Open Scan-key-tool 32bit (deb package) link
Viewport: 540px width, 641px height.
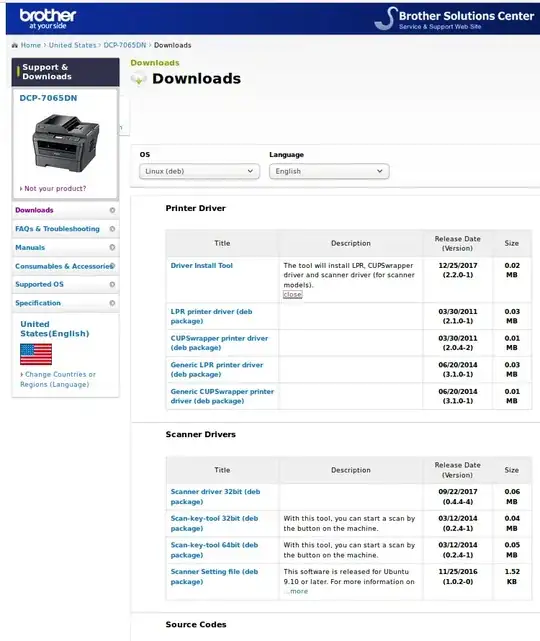(214, 523)
